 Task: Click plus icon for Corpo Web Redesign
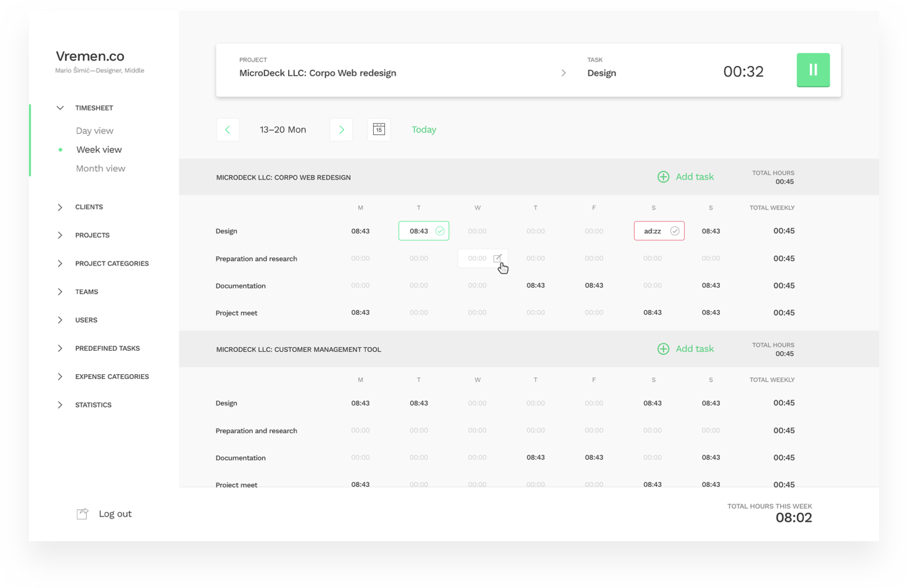coord(663,177)
